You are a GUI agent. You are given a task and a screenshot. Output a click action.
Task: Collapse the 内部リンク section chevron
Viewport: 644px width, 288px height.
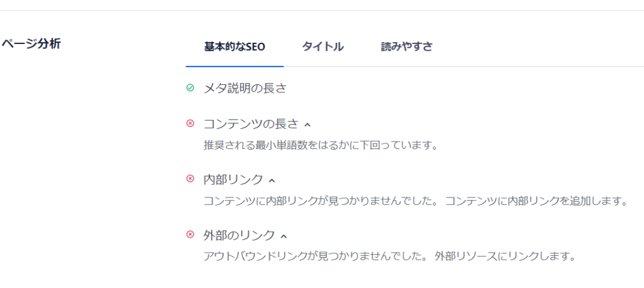click(272, 180)
